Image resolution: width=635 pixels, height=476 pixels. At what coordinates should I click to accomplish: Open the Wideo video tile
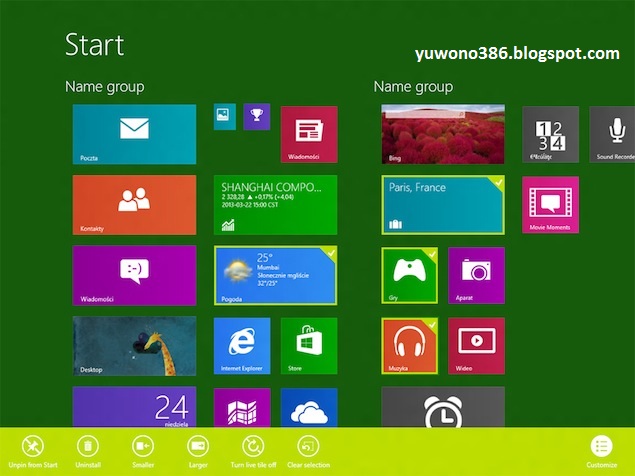coord(476,346)
